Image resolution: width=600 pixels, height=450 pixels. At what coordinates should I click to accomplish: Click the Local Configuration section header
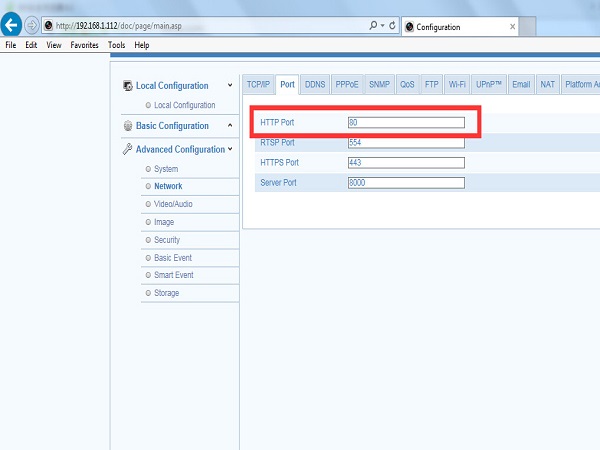172,86
